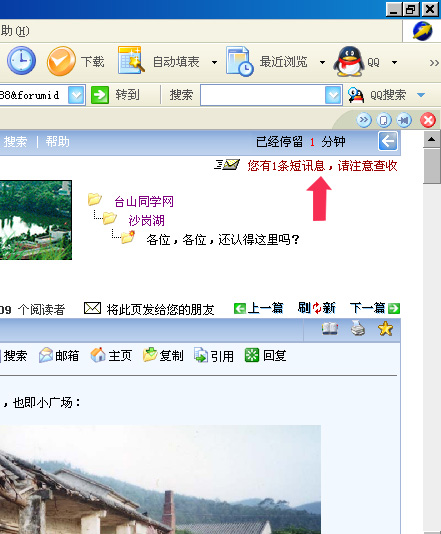441x534 pixels.
Task: Click the red close tab circle icon
Action: coord(428,120)
